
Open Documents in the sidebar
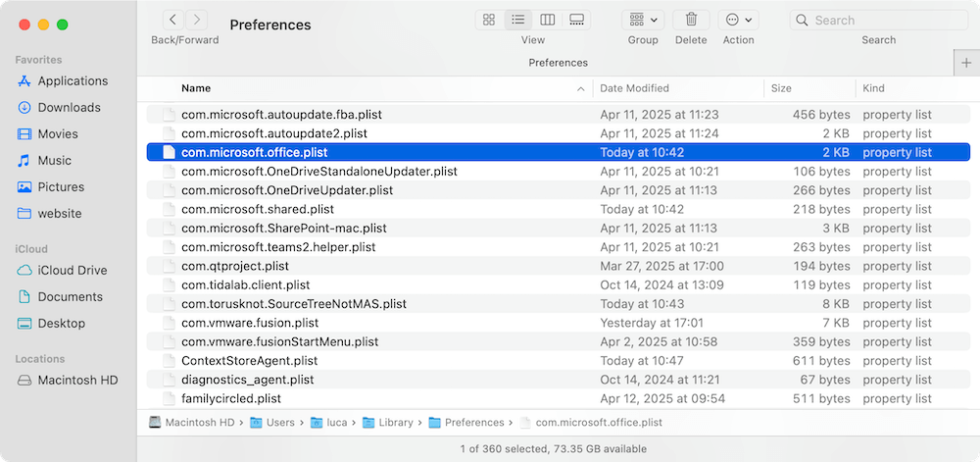tap(60, 297)
